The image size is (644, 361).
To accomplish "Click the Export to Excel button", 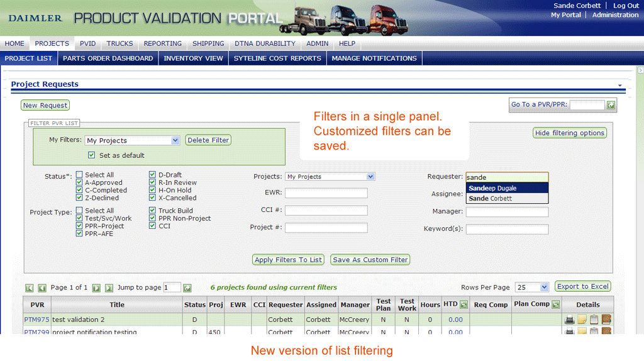I will 583,287.
